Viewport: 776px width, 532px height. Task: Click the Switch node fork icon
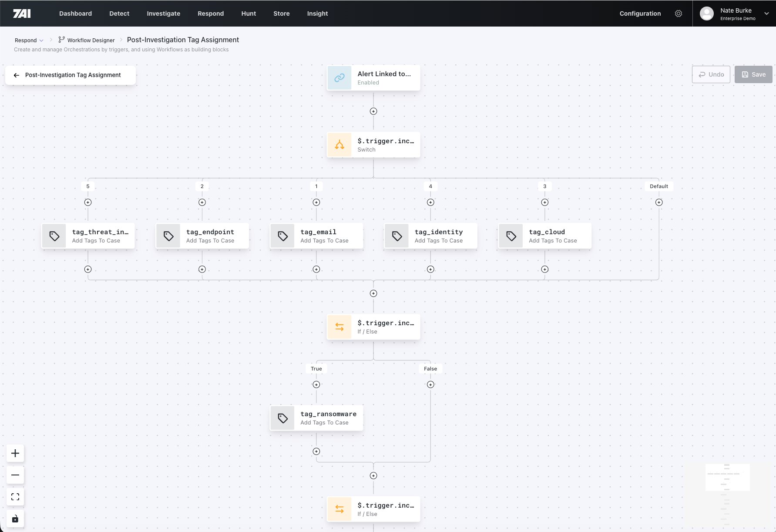point(339,145)
